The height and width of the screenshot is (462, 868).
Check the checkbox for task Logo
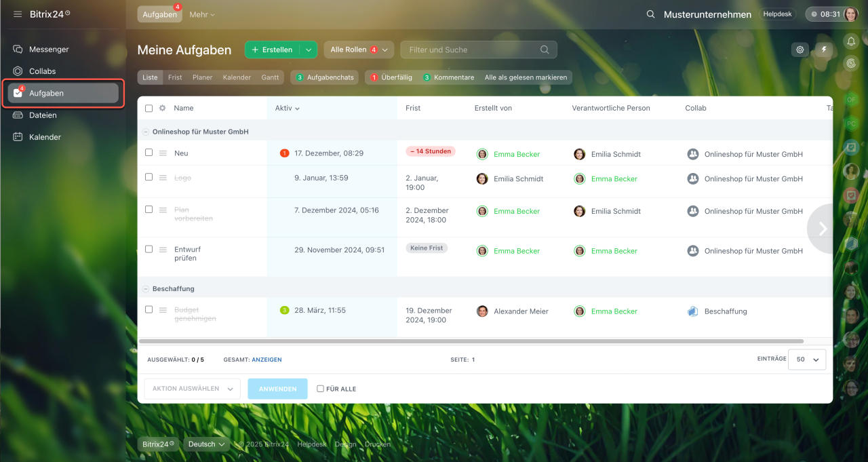[149, 177]
